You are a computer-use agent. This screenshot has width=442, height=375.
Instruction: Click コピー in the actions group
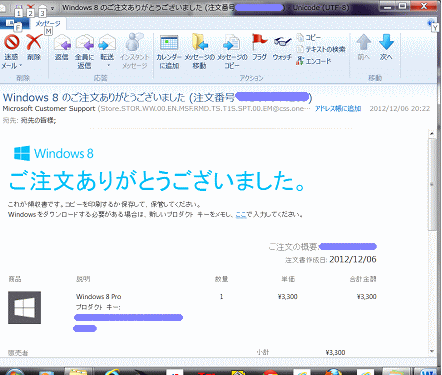tap(309, 37)
